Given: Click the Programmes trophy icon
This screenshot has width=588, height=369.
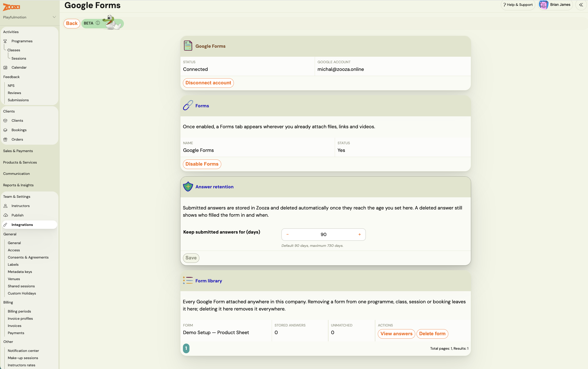Looking at the screenshot, I should [x=5, y=41].
